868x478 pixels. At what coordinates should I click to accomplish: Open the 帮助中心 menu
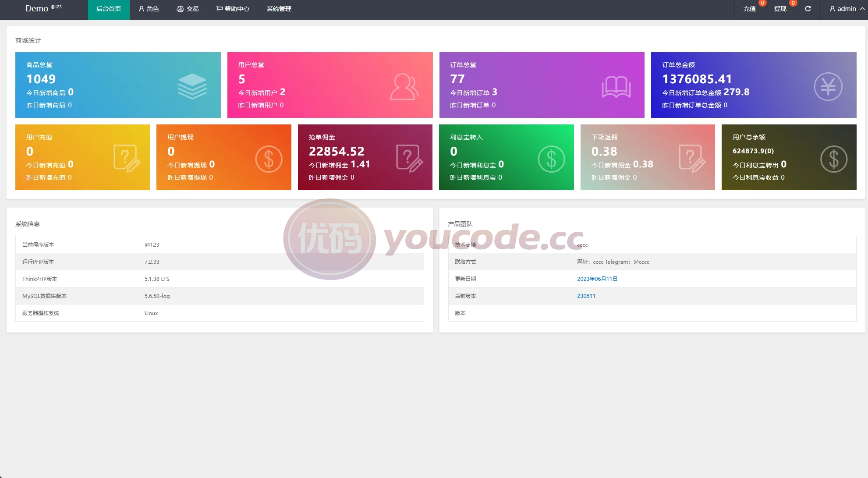click(x=233, y=9)
